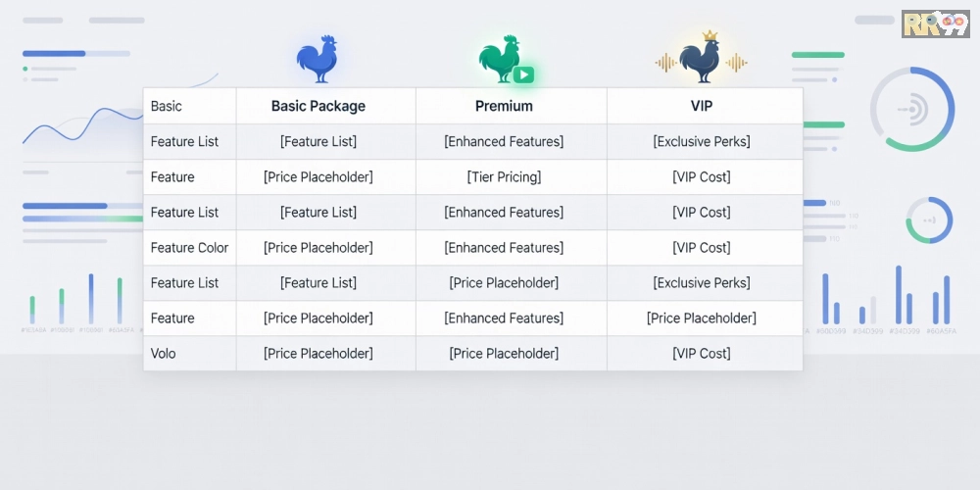980x490 pixels.
Task: Click the green rooster Premium icon
Action: (502, 61)
